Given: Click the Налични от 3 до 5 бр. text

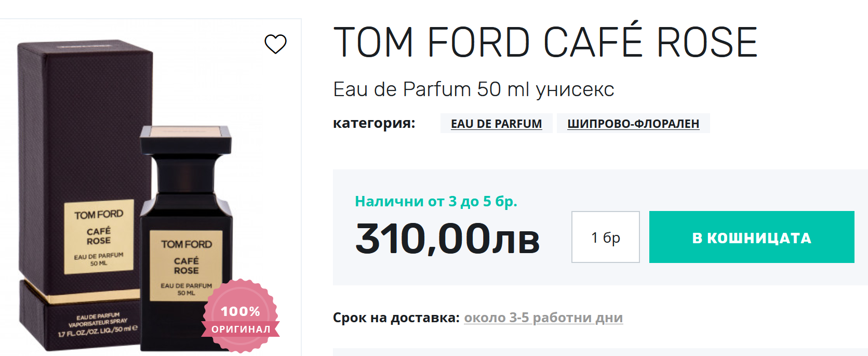Looking at the screenshot, I should (436, 201).
